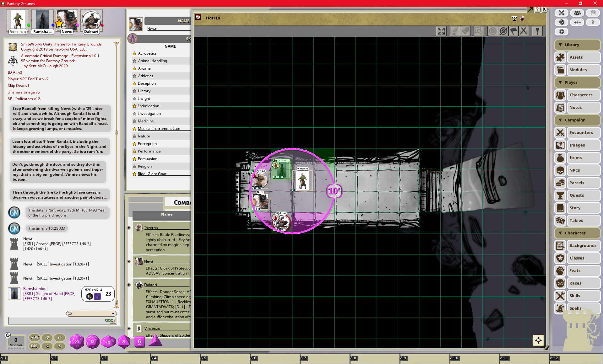Select the flag marker tool
Screen dimensions: 603x364
(x=513, y=31)
